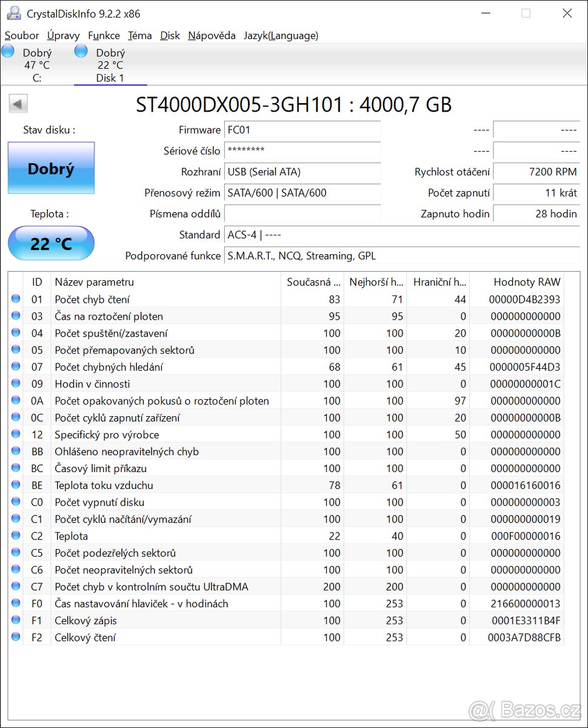Open the Jazyk(Language) menu
The width and height of the screenshot is (588, 728).
(x=281, y=36)
